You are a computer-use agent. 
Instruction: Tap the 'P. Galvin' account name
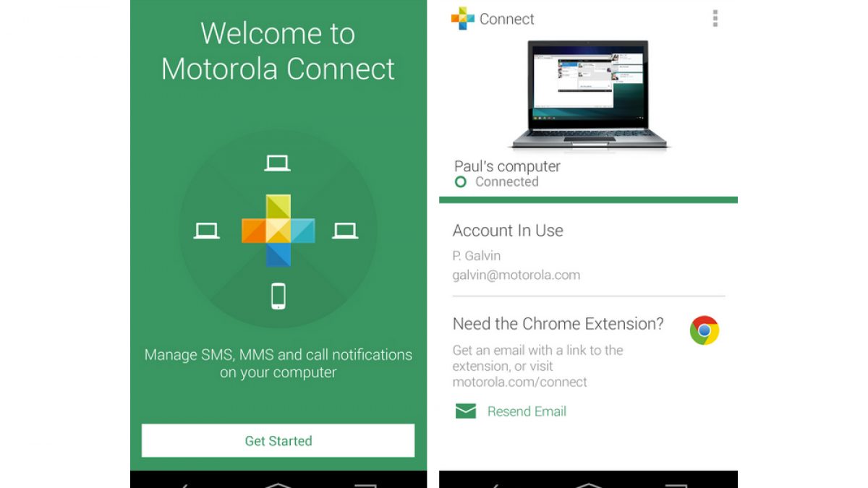point(476,256)
